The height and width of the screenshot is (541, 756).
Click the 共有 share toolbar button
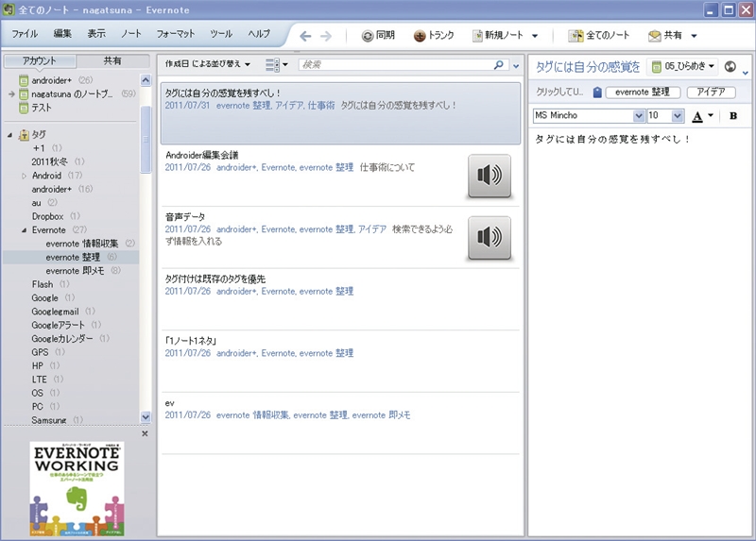coord(665,35)
